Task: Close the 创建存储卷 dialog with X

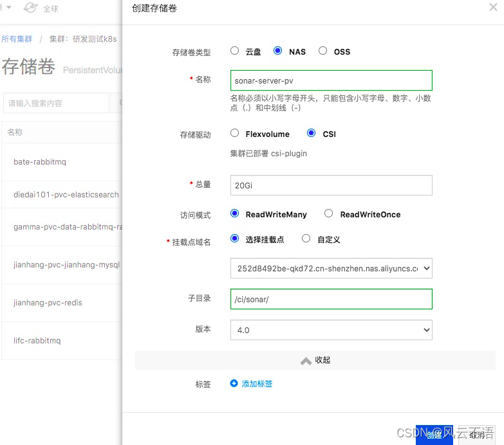Action: [x=493, y=7]
